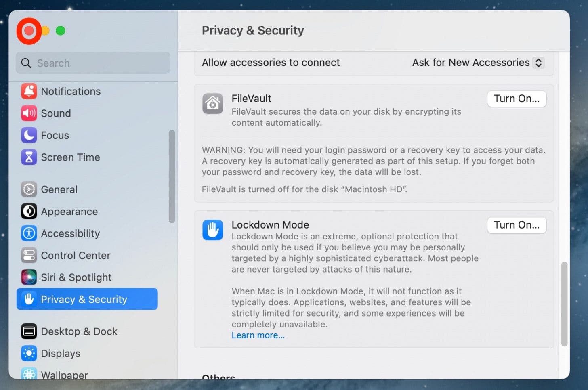Click the FileVault heading text
The image size is (588, 390).
click(251, 99)
